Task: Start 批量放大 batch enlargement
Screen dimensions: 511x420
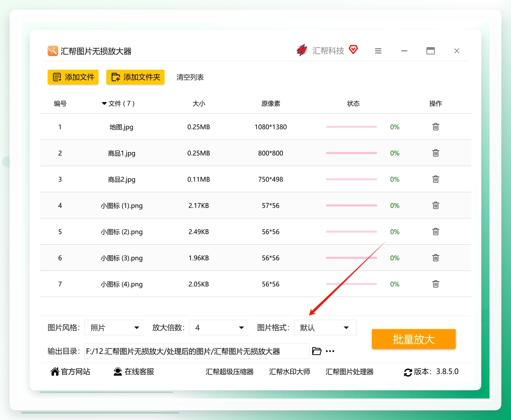Action: coord(413,339)
